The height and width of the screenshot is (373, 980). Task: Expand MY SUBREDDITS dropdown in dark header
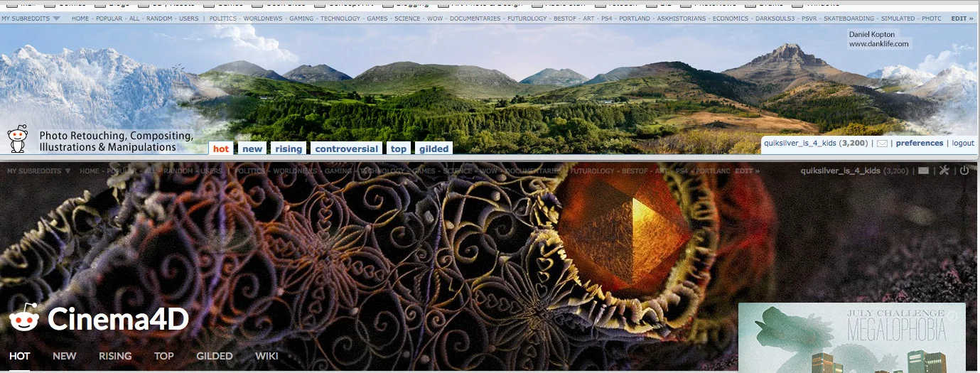click(39, 171)
